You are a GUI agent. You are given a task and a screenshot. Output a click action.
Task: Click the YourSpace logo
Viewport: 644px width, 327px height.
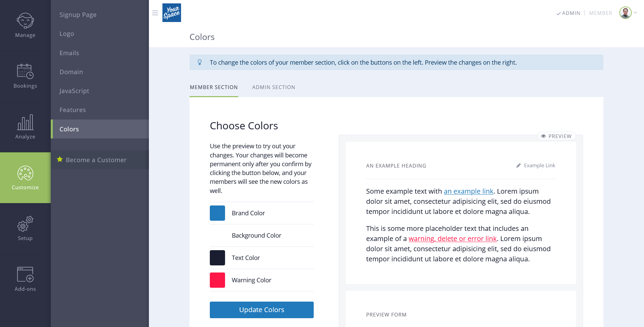(172, 13)
